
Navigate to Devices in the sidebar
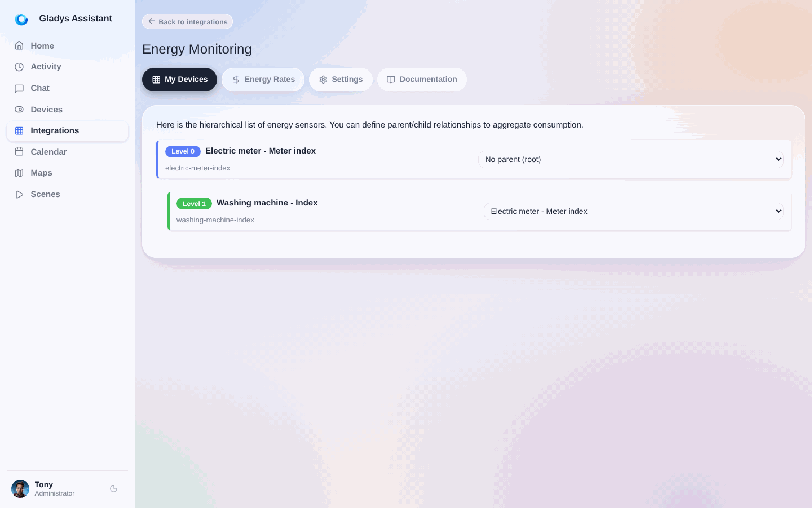(x=67, y=110)
